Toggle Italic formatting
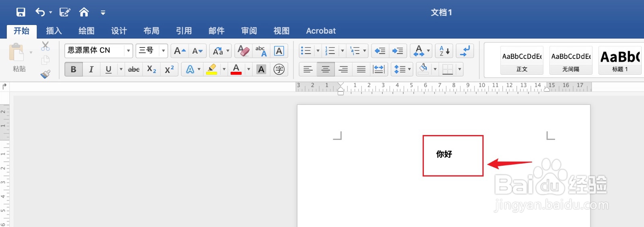Viewport: 644px width, 227px height. [x=91, y=69]
